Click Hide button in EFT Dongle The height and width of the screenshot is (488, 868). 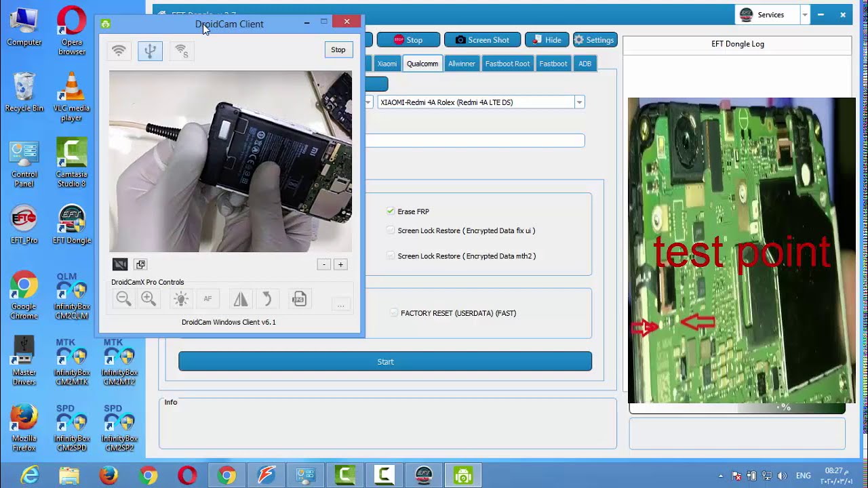coord(547,40)
